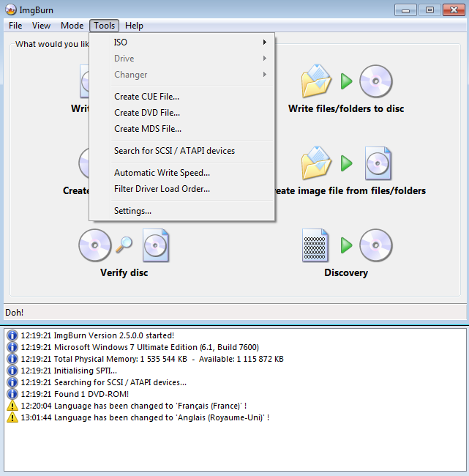The width and height of the screenshot is (469, 476).
Task: Maximize the ImgBurn window
Action: pyautogui.click(x=429, y=10)
